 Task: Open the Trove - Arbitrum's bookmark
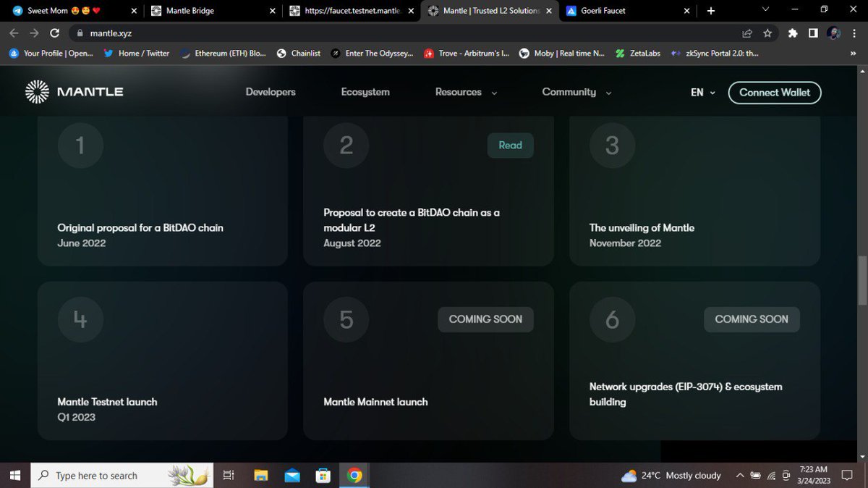click(467, 53)
